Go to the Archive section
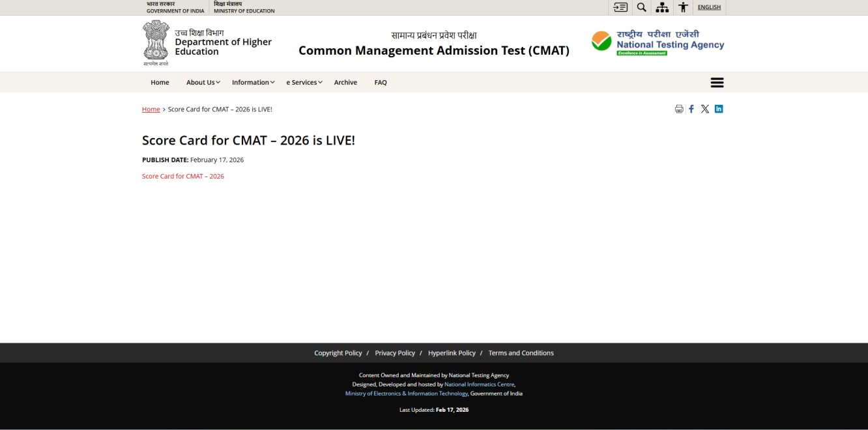Screen dimensions: 868x430 (x=345, y=82)
